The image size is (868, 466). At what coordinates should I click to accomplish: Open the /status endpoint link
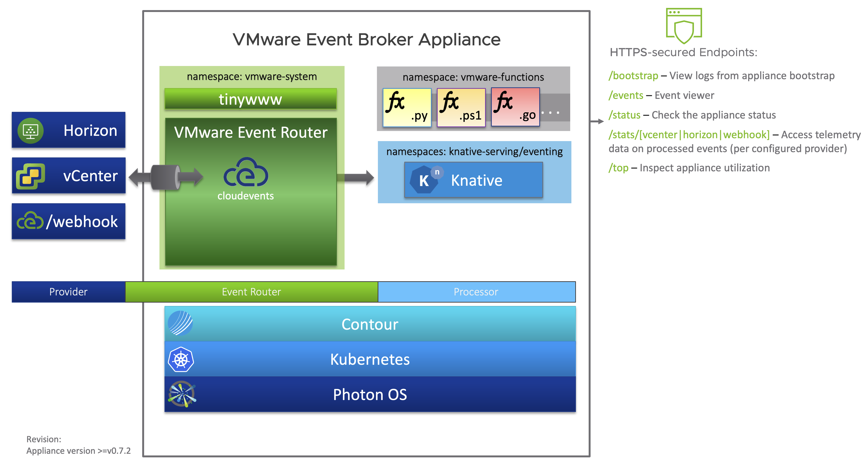pyautogui.click(x=624, y=115)
